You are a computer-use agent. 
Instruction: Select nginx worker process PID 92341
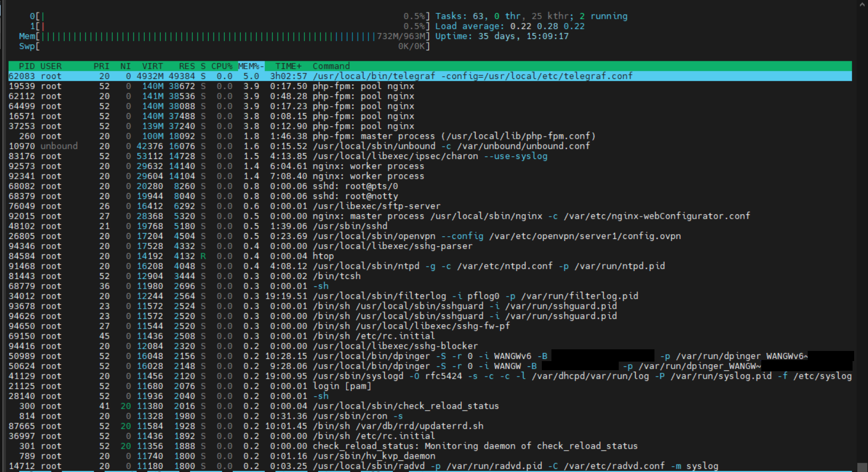tap(430, 176)
